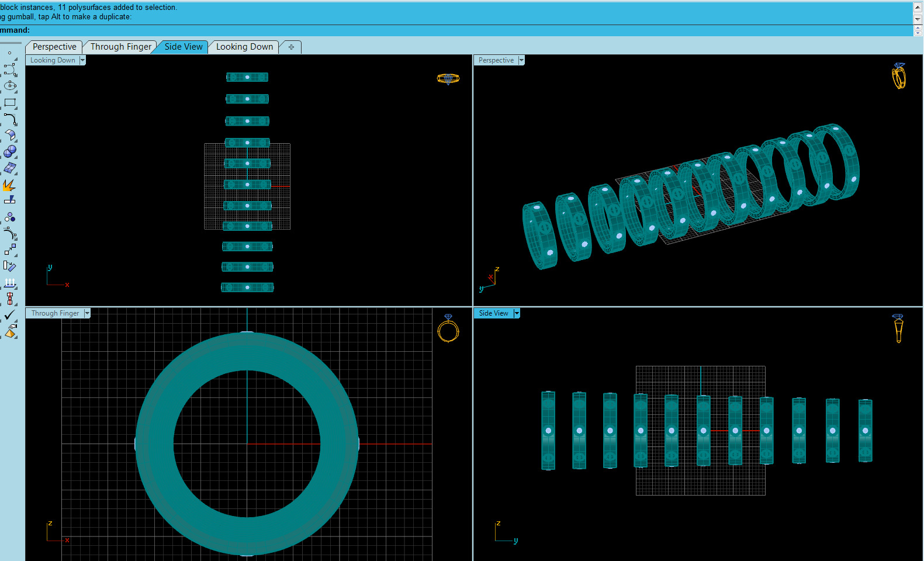Select bottommost ring in Looking Down view
The image size is (924, 561).
tap(247, 288)
